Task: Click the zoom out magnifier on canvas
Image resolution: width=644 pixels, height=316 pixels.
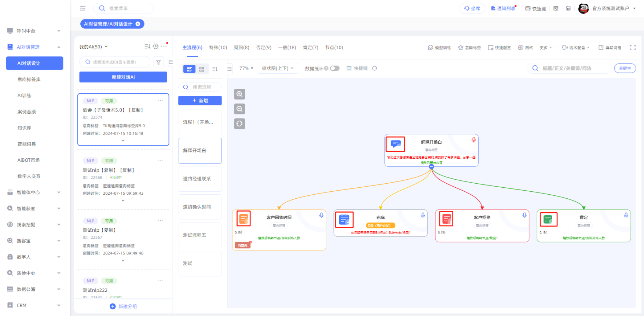Action: pyautogui.click(x=239, y=109)
